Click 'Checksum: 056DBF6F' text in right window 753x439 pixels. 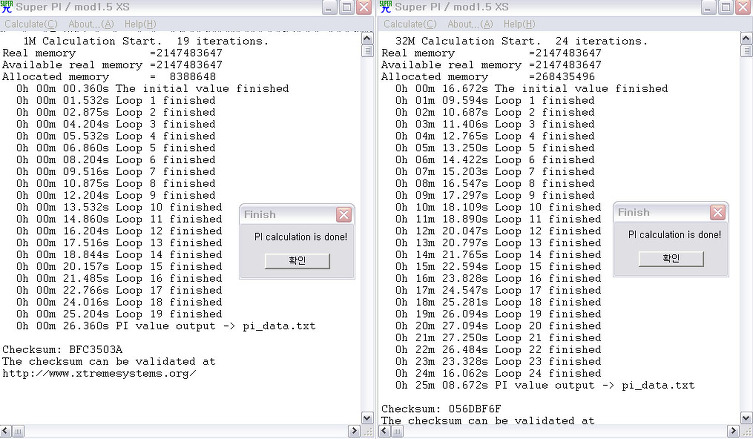441,409
